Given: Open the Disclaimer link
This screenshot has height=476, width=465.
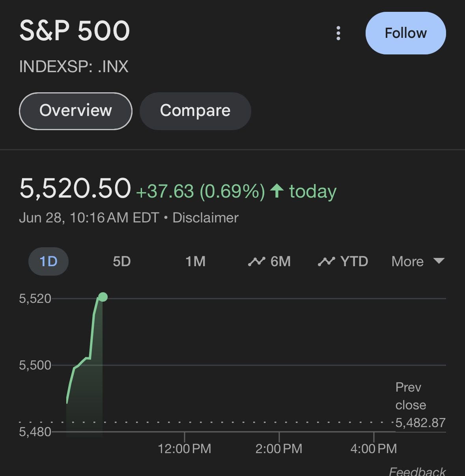Looking at the screenshot, I should pyautogui.click(x=205, y=218).
